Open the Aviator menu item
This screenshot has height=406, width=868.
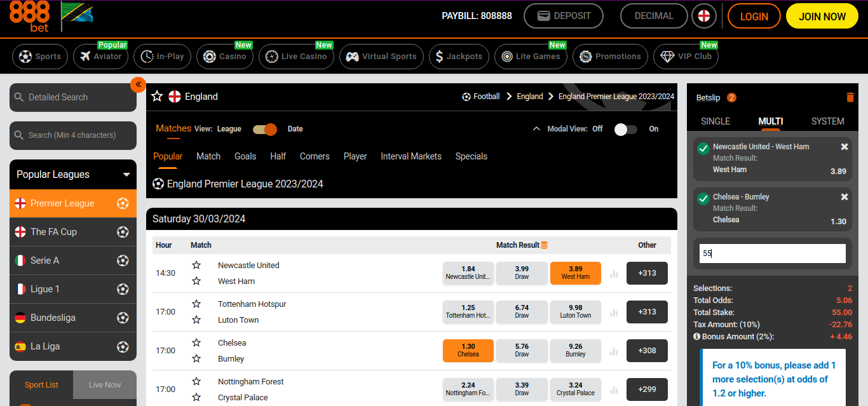coord(101,57)
